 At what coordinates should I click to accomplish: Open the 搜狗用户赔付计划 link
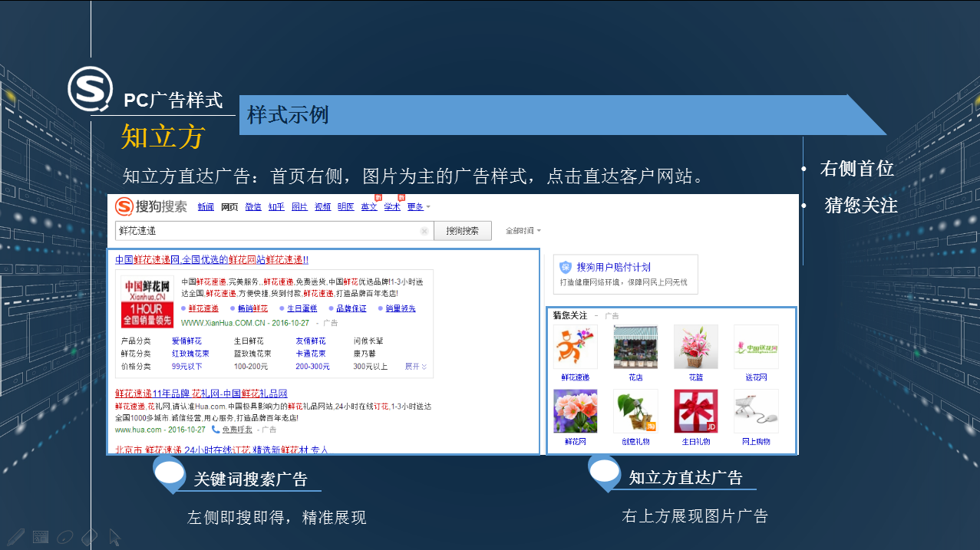pos(614,267)
